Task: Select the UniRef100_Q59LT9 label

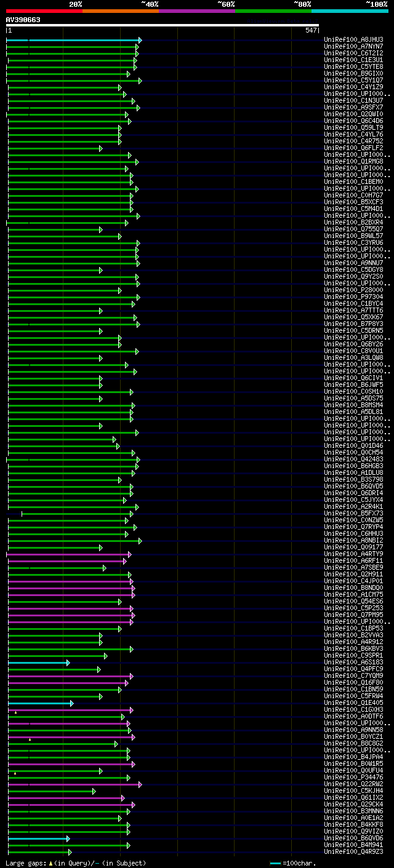Action: pos(354,127)
